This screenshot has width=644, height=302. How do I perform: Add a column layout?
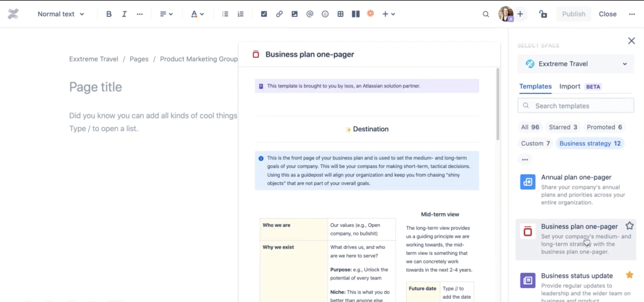356,14
